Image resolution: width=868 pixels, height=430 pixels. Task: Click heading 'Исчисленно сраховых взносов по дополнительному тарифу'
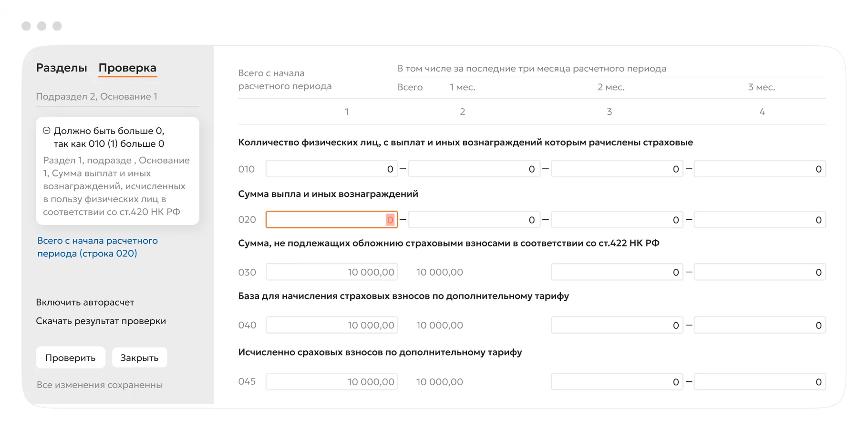[380, 352]
